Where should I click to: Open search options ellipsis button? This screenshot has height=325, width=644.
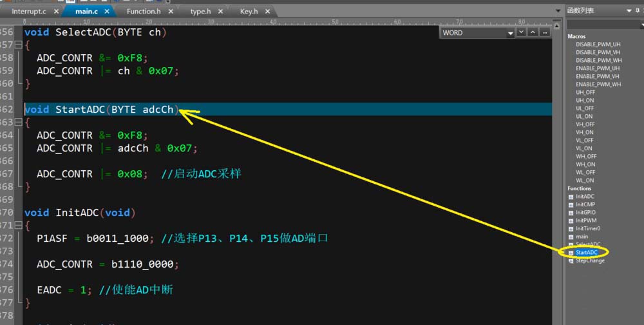(x=545, y=32)
